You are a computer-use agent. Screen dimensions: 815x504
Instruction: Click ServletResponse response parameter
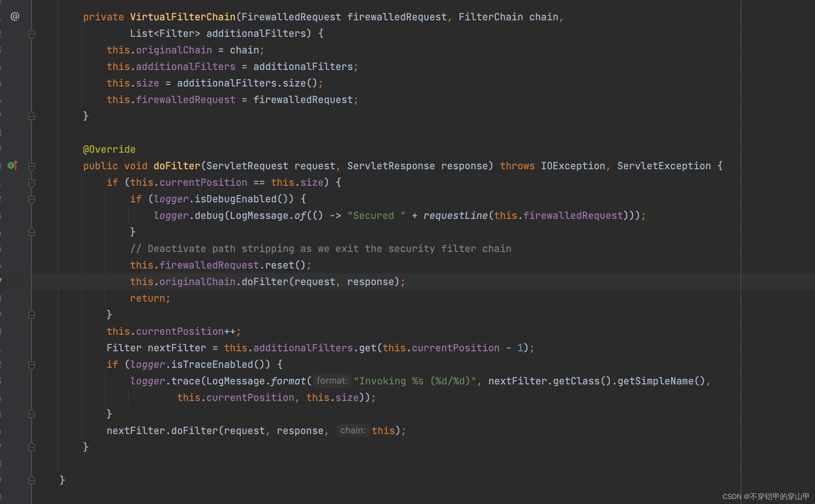417,166
